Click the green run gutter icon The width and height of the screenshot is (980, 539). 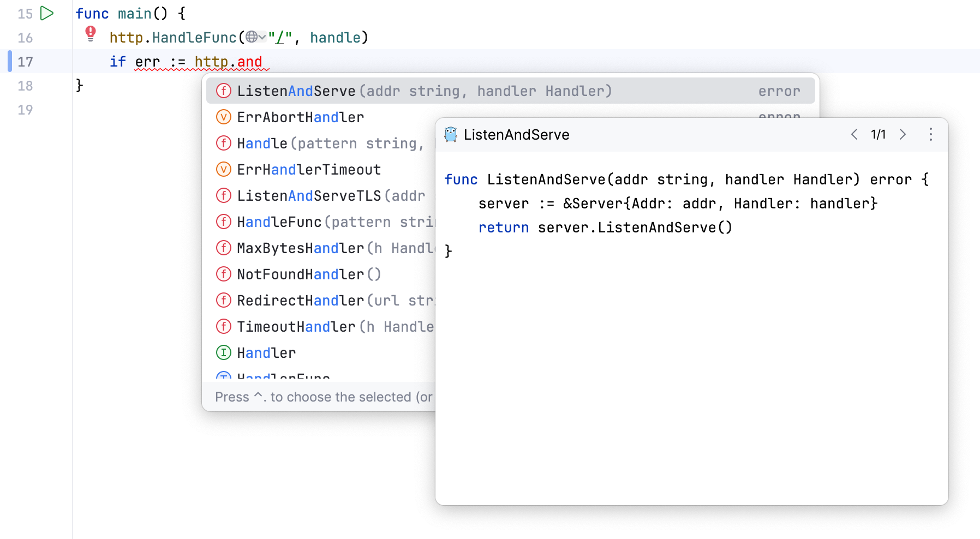click(x=47, y=13)
